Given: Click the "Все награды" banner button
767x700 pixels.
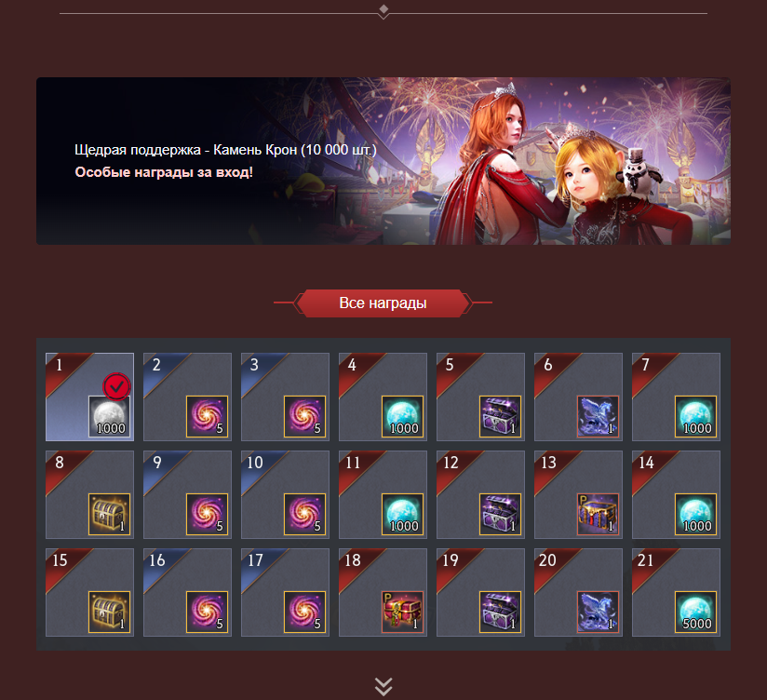Looking at the screenshot, I should tap(383, 303).
